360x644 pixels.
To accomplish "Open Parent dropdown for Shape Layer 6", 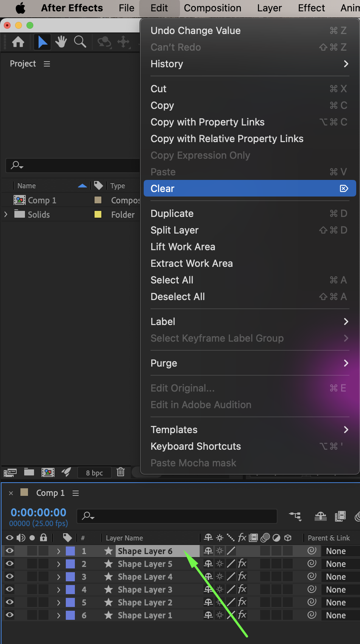I will tap(340, 551).
